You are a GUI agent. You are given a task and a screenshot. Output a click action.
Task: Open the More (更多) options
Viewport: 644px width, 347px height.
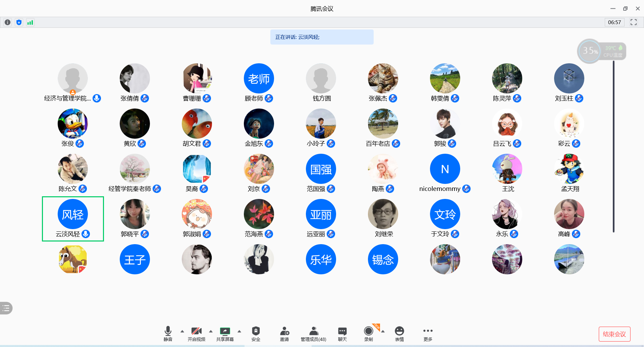[428, 334]
